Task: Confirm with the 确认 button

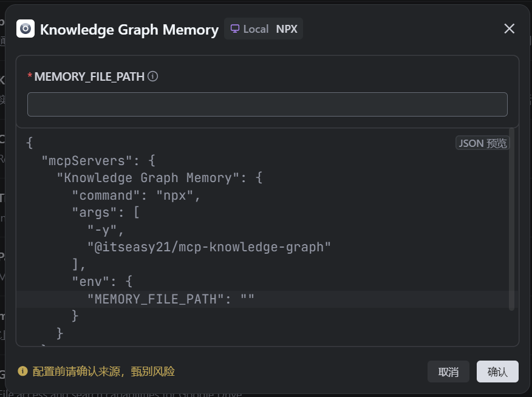Action: pyautogui.click(x=497, y=372)
